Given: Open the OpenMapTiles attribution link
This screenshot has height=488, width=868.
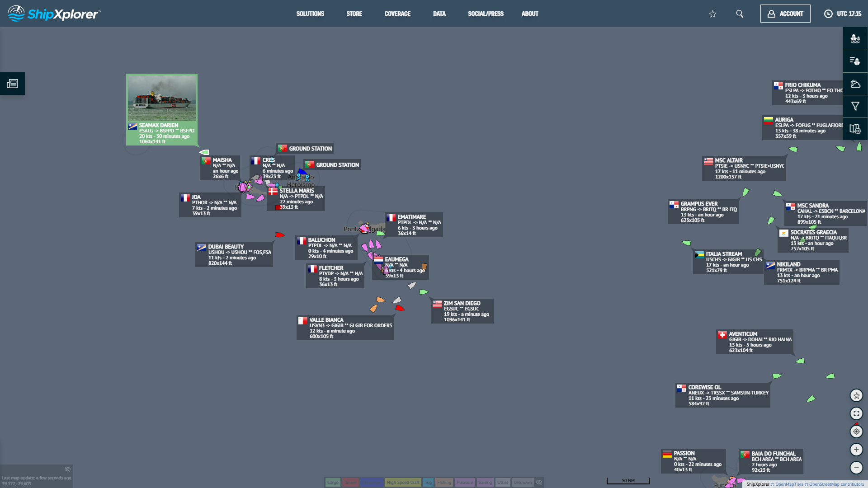Looking at the screenshot, I should tap(787, 484).
